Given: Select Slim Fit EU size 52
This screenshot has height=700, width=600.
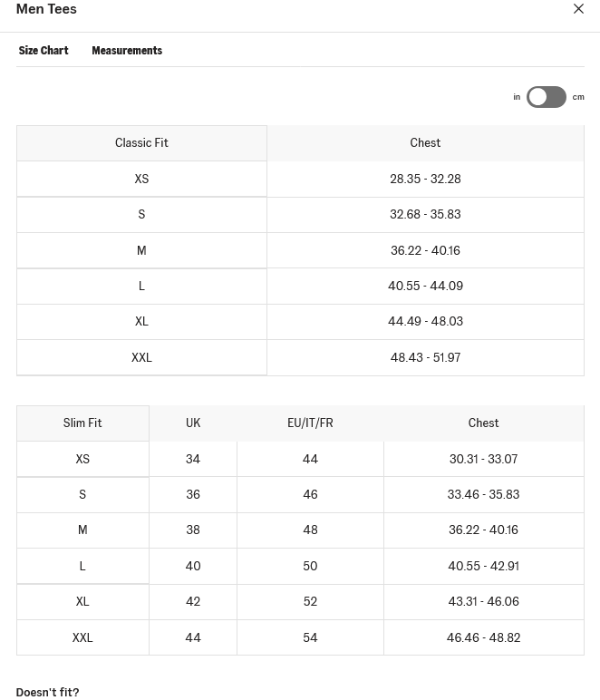Looking at the screenshot, I should pos(310,602).
